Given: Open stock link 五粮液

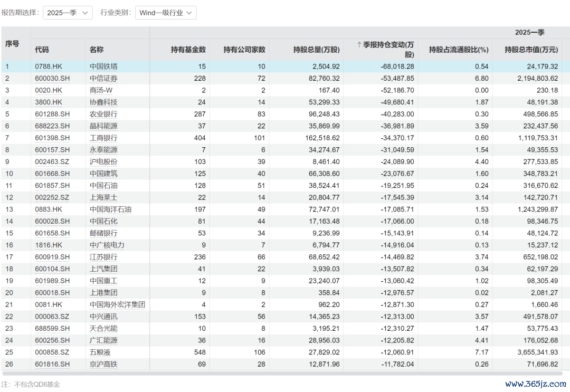Looking at the screenshot, I should [100, 352].
